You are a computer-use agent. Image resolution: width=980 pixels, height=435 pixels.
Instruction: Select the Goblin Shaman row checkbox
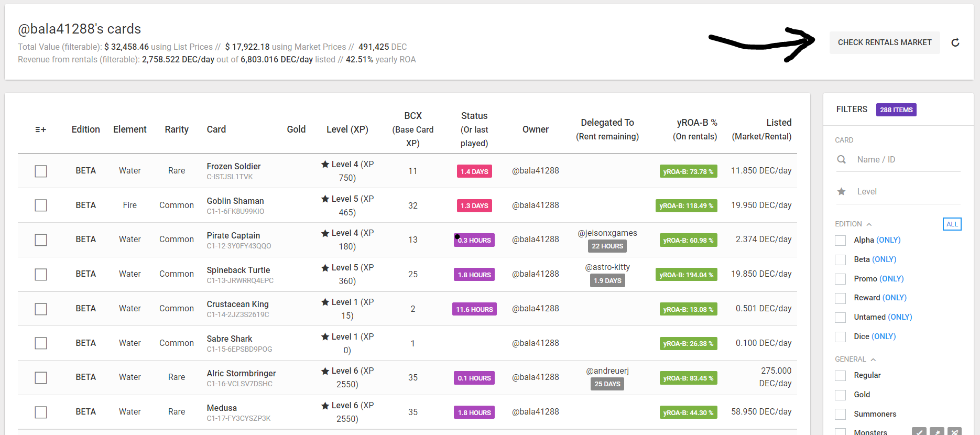point(41,205)
